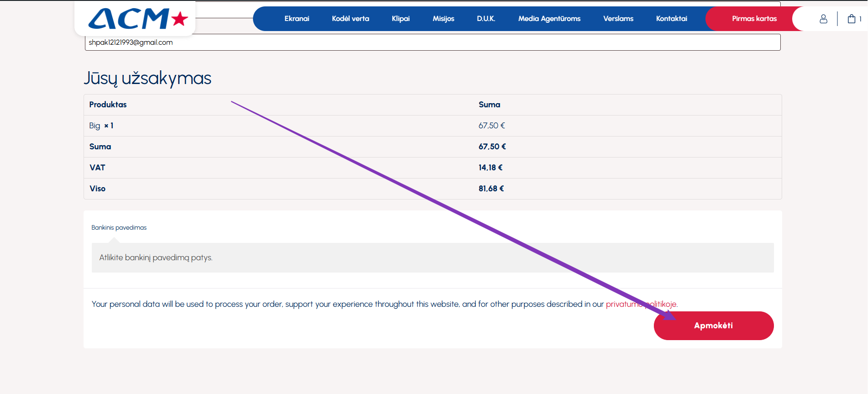Screen dimensions: 868x394
Task: Open Verslams from the top menu
Action: click(x=618, y=19)
